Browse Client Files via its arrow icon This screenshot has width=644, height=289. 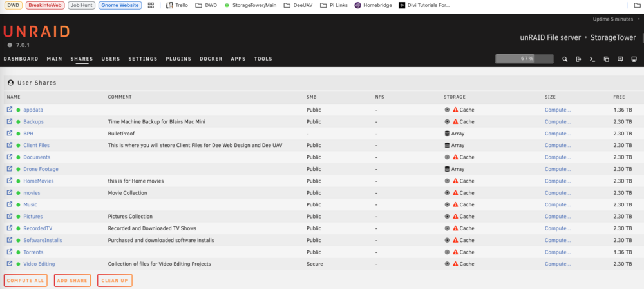(x=10, y=145)
